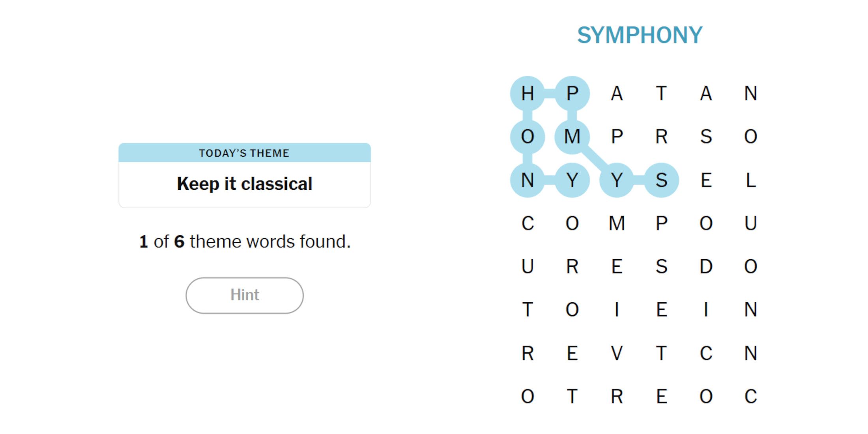
Task: Select the letter V in the grid
Action: point(617,353)
